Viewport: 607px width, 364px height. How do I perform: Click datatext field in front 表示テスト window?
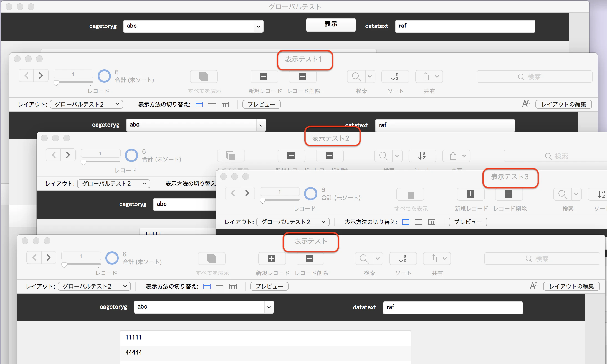(x=453, y=307)
